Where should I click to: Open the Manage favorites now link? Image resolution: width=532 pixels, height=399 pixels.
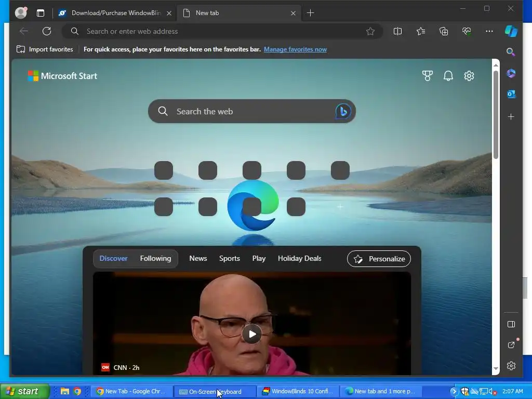tap(295, 49)
